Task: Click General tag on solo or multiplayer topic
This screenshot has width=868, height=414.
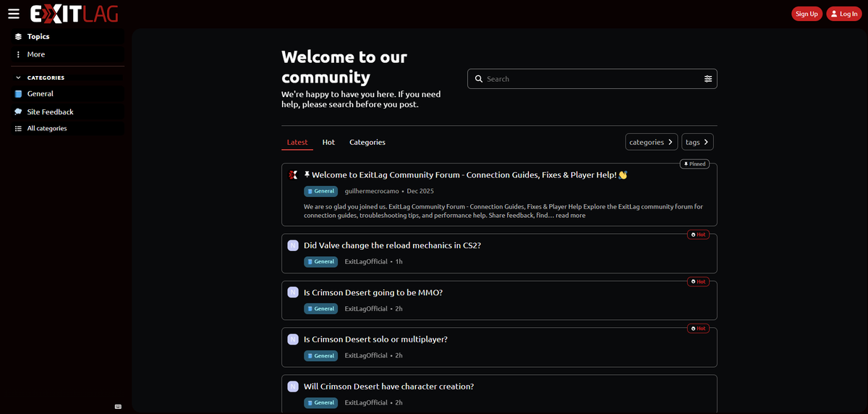Action: click(320, 355)
